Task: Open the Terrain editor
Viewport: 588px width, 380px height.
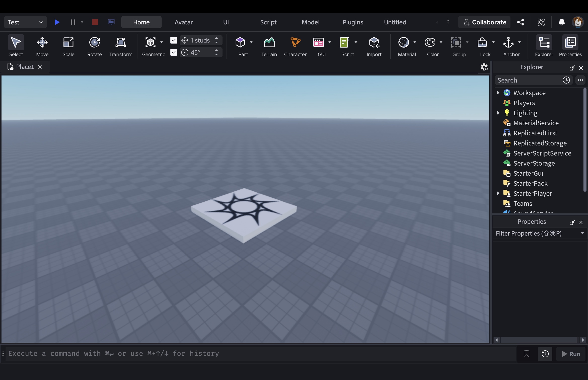Action: point(269,46)
